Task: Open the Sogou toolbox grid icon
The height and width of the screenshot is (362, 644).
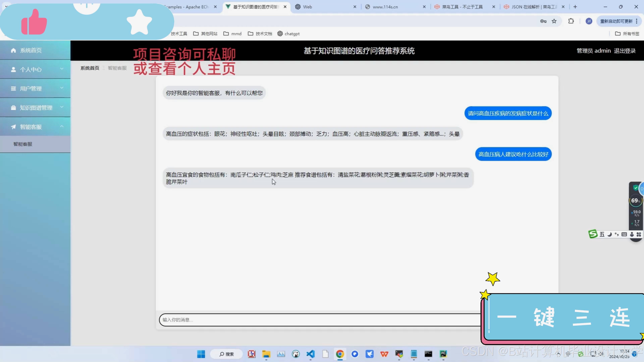Action: tap(639, 234)
